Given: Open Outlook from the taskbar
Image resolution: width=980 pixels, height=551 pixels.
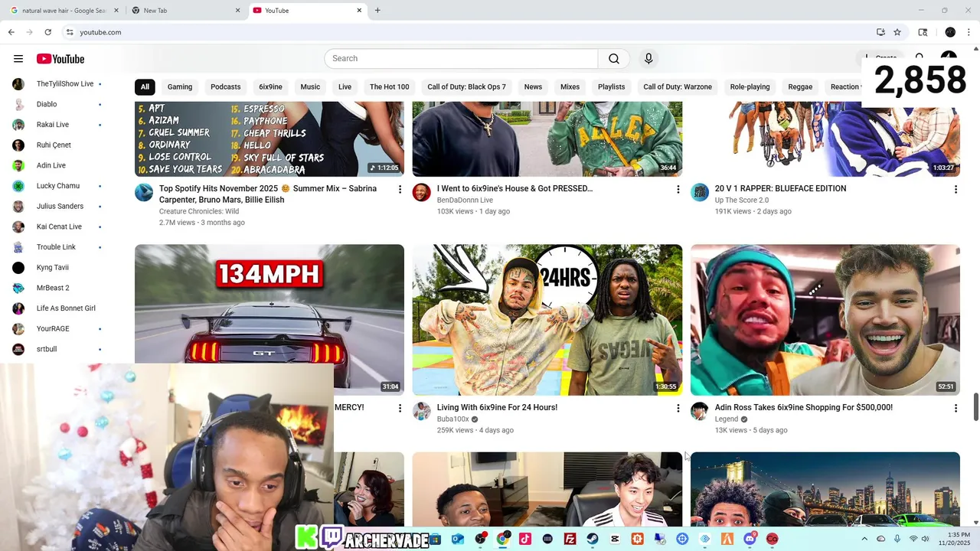Looking at the screenshot, I should [457, 539].
